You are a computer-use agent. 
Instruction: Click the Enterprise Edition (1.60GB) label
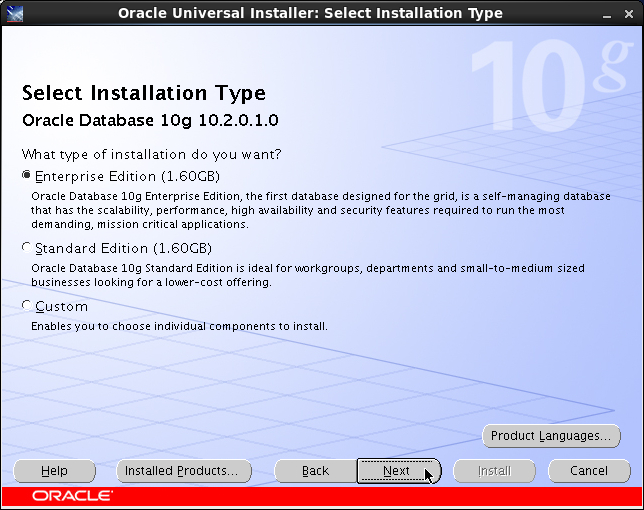(x=127, y=177)
